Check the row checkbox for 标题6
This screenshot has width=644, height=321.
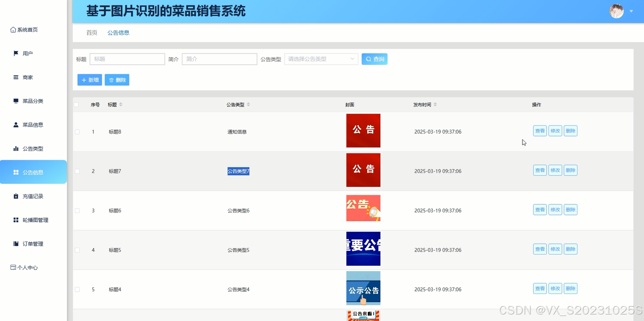[x=77, y=211]
